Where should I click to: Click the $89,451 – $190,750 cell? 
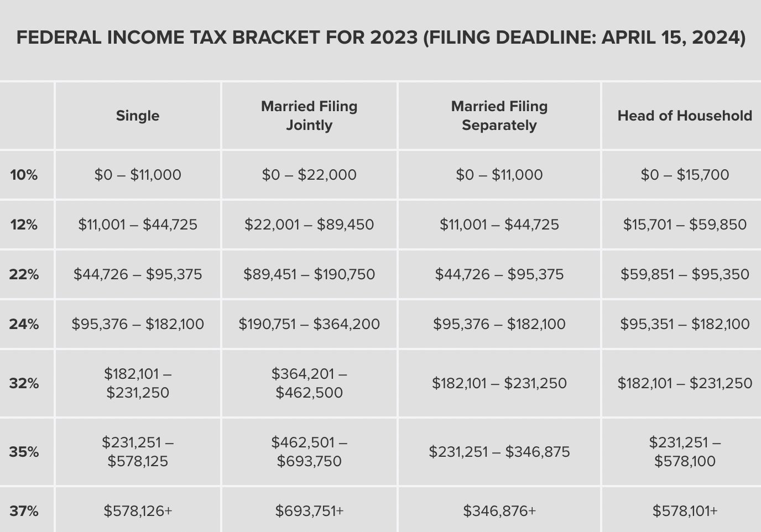tap(309, 274)
